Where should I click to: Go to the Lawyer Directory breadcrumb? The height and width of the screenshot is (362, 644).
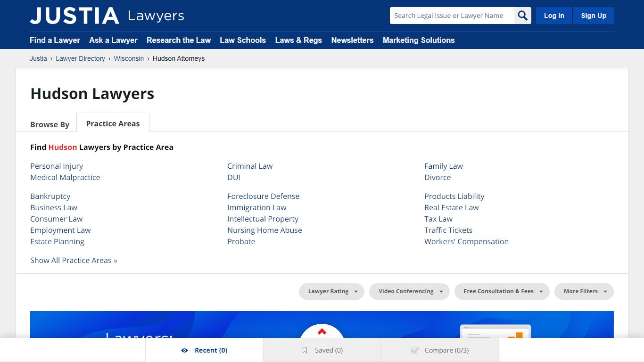[x=80, y=58]
